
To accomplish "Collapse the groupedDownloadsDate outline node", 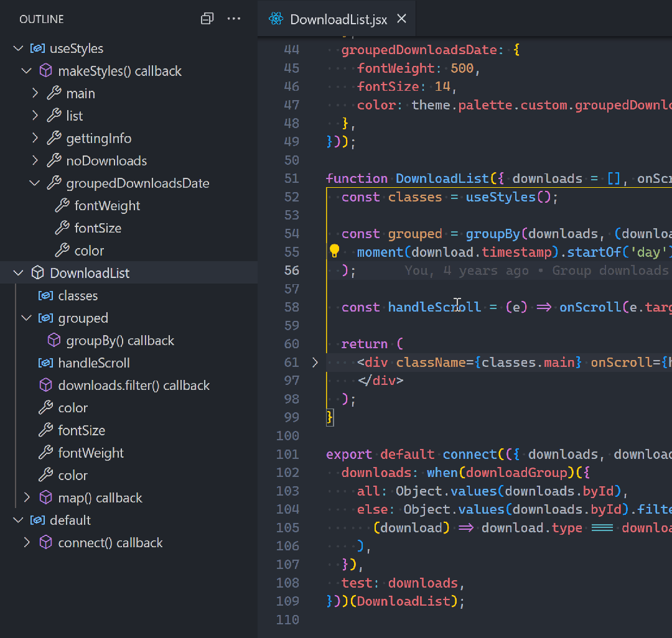I will click(x=35, y=183).
